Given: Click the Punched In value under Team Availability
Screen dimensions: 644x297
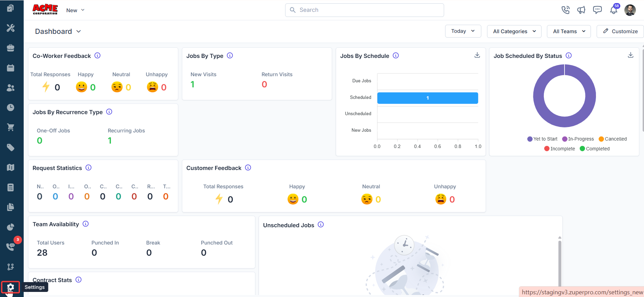Looking at the screenshot, I should (x=94, y=253).
